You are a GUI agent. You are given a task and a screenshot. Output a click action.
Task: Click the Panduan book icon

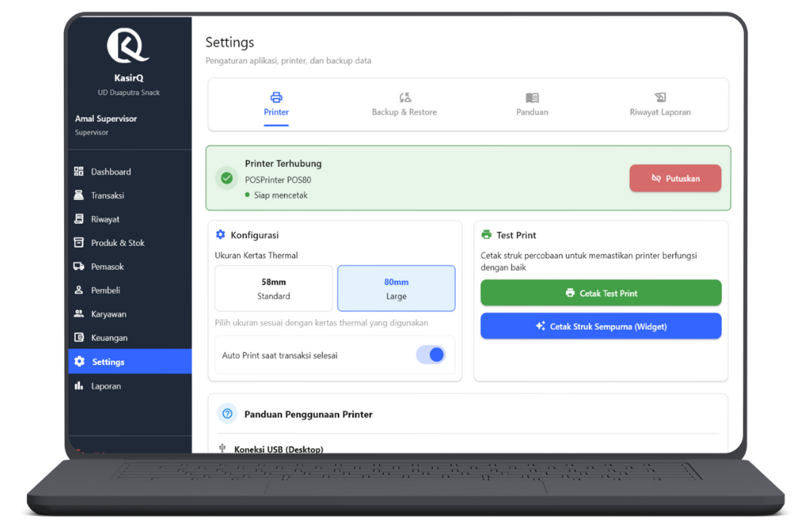pos(532,97)
